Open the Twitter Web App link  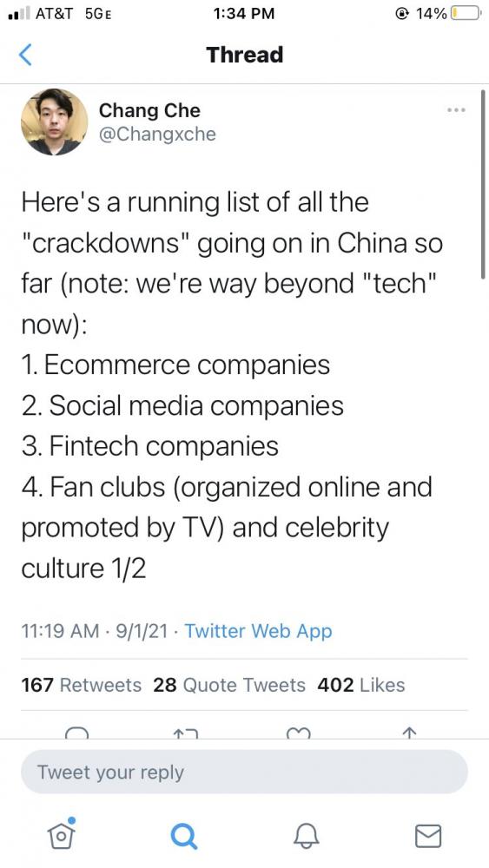(x=258, y=631)
